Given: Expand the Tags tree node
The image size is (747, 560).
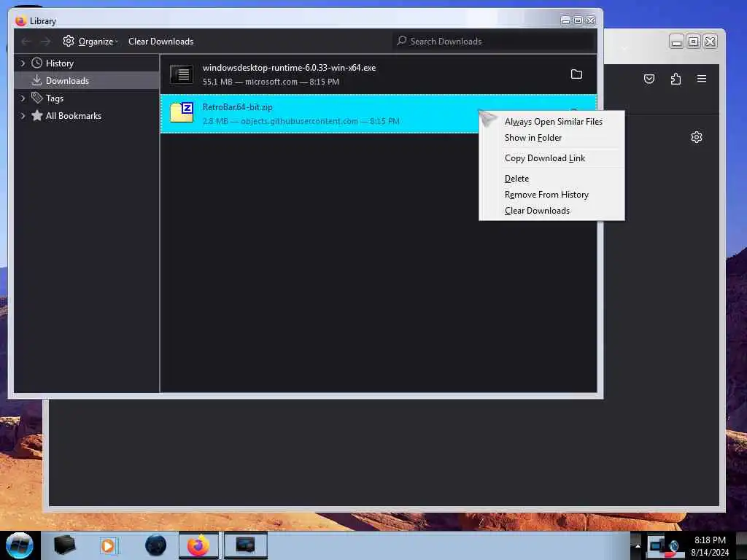Looking at the screenshot, I should (23, 98).
